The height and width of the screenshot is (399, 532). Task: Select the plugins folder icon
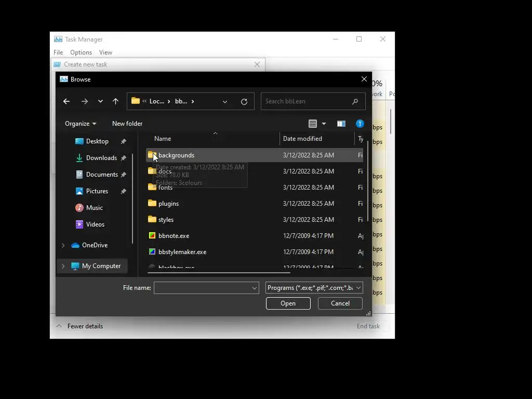(x=152, y=203)
